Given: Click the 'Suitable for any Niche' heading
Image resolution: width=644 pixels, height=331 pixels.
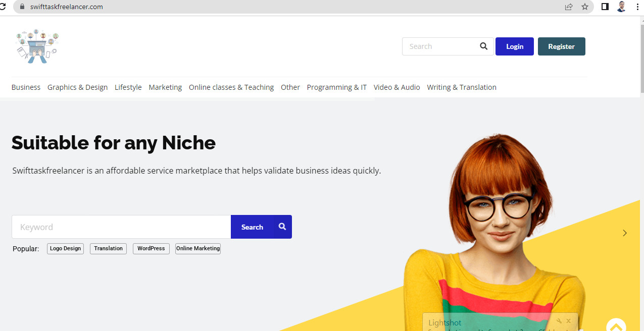Looking at the screenshot, I should click(x=114, y=143).
